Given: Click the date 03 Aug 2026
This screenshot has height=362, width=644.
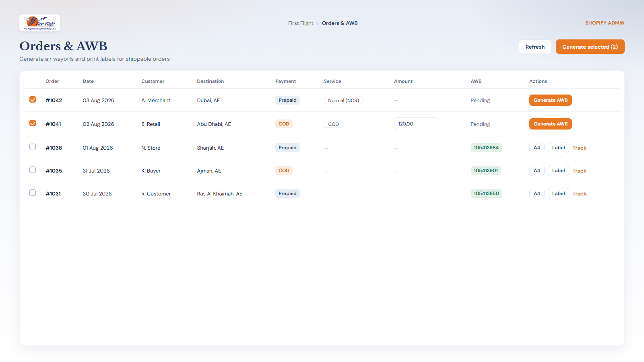Looking at the screenshot, I should [x=98, y=101].
